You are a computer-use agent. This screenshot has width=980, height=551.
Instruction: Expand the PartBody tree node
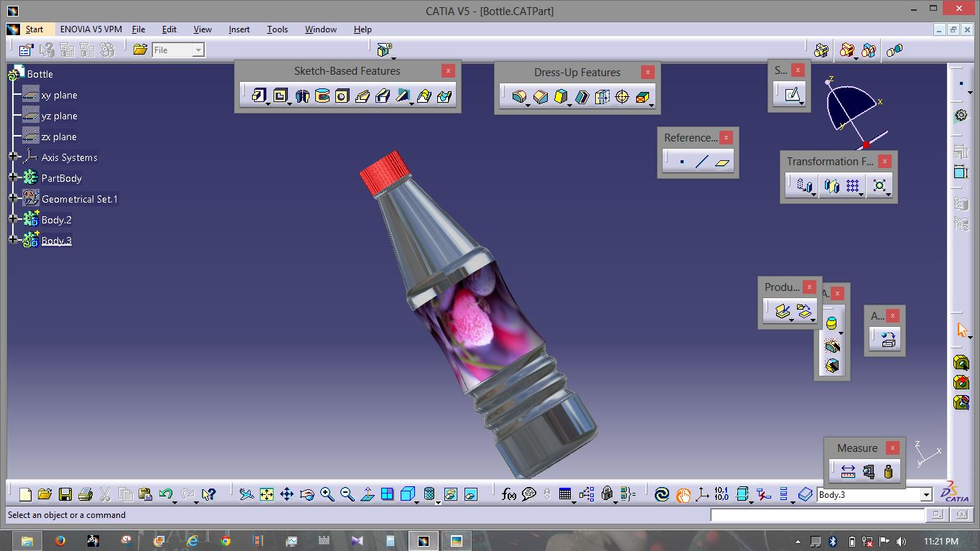(13, 177)
